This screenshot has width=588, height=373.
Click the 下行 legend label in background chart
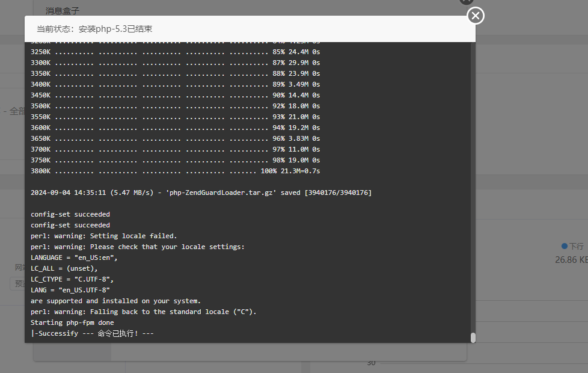coord(577,246)
